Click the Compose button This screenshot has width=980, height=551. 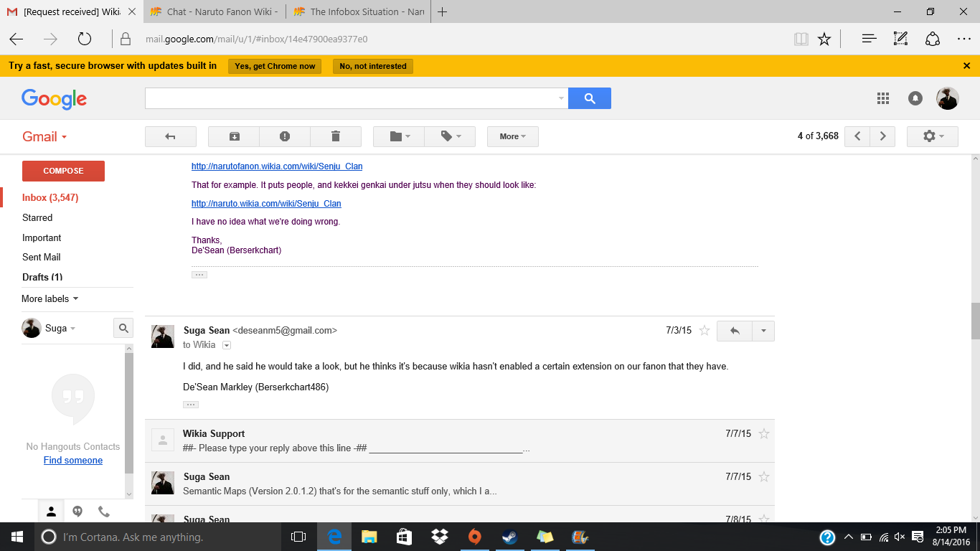click(63, 171)
